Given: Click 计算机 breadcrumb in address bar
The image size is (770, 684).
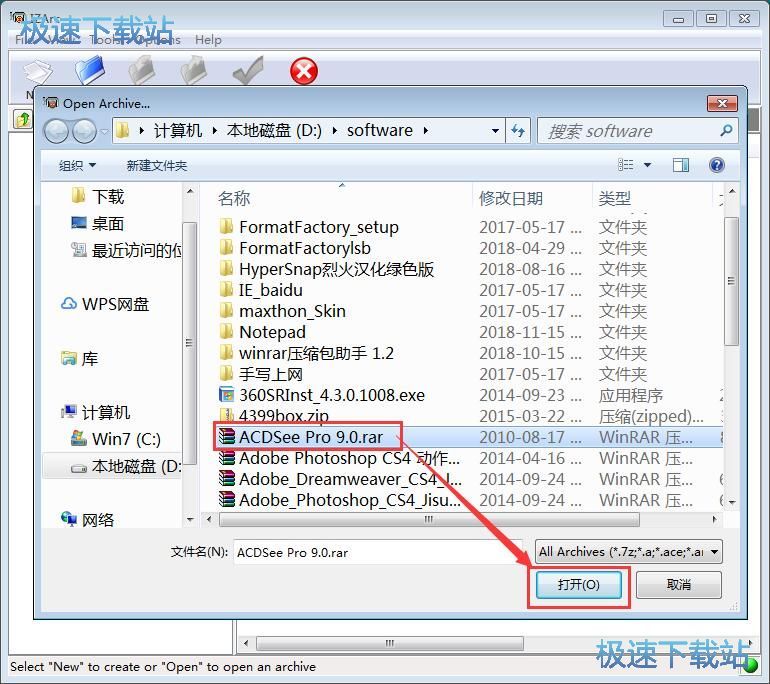Looking at the screenshot, I should [x=178, y=131].
